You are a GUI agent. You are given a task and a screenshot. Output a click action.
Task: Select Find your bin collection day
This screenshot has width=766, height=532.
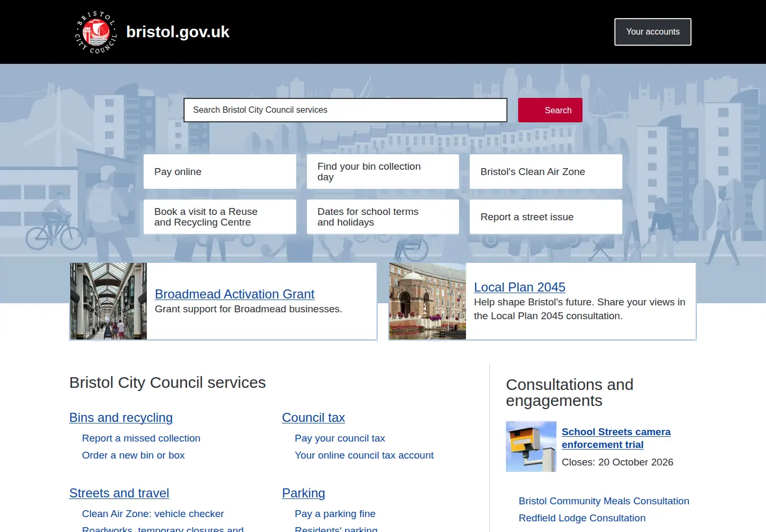point(383,171)
